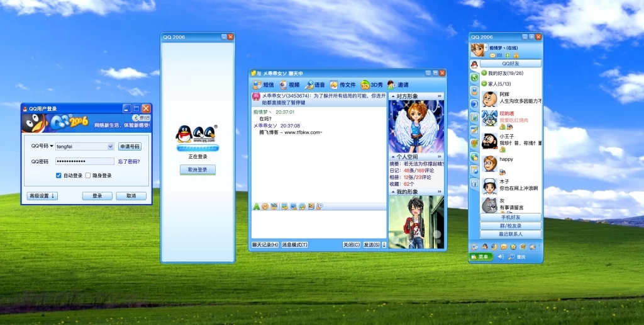
Task: Switch to QQ好友 group bar
Action: point(511,64)
